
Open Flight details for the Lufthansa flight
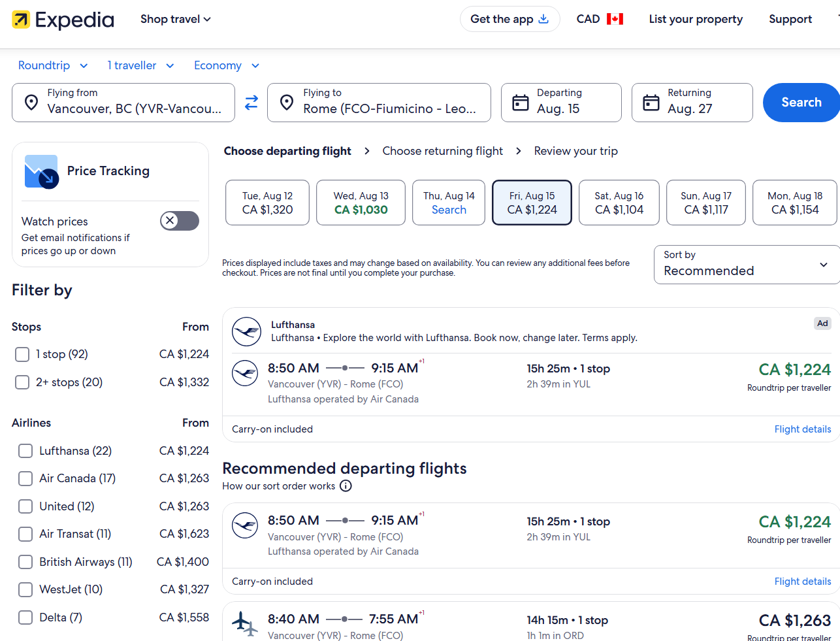pyautogui.click(x=803, y=429)
